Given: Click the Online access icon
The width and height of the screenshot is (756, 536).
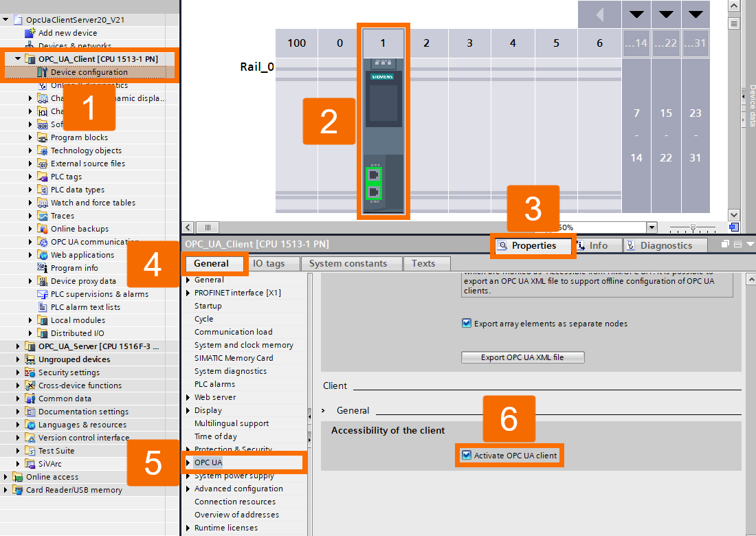Looking at the screenshot, I should [x=18, y=477].
